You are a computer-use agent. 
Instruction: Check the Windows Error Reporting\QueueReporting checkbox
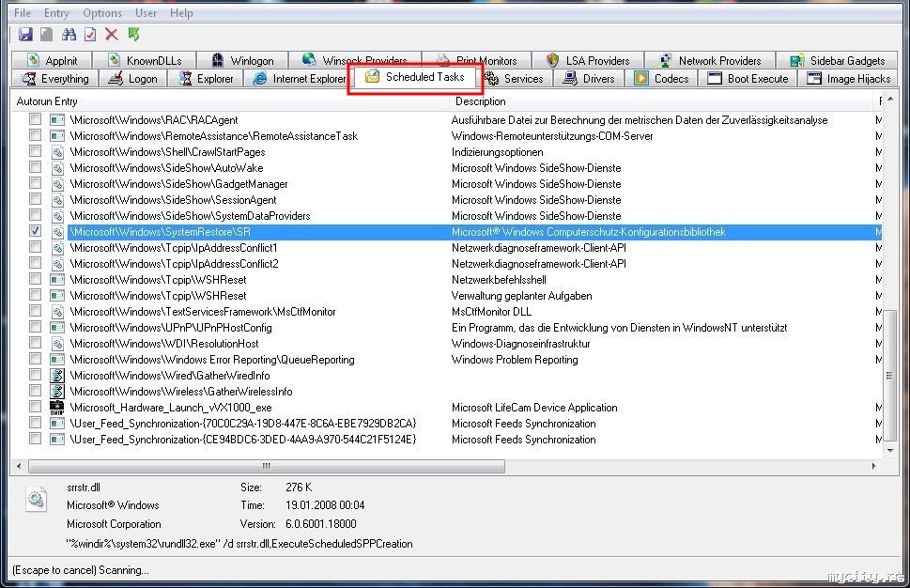pos(36,359)
